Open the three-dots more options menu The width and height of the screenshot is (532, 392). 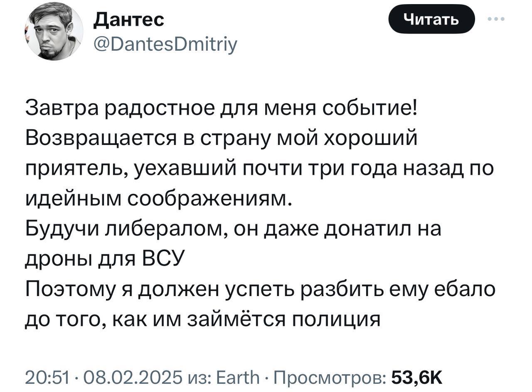pos(497,19)
